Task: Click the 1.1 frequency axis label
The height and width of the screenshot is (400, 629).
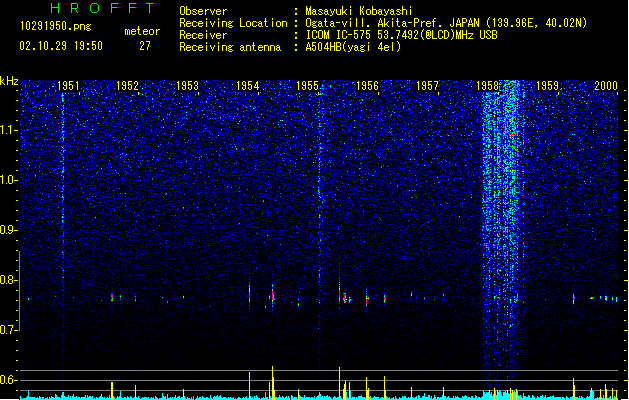Action: 9,130
